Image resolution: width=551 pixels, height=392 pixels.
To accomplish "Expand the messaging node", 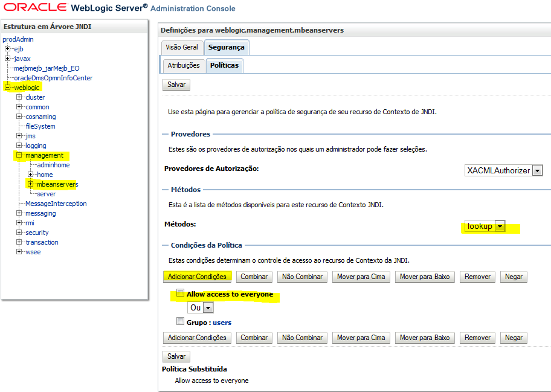I will [19, 213].
